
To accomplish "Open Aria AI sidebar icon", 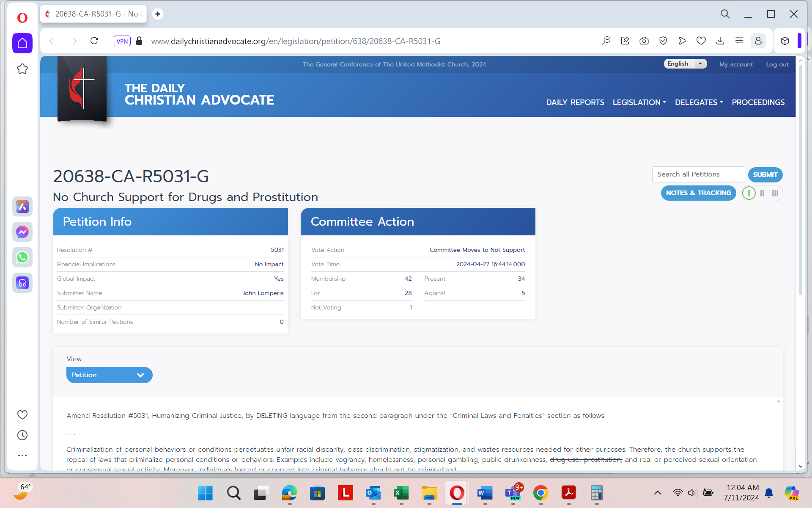I will pyautogui.click(x=22, y=207).
